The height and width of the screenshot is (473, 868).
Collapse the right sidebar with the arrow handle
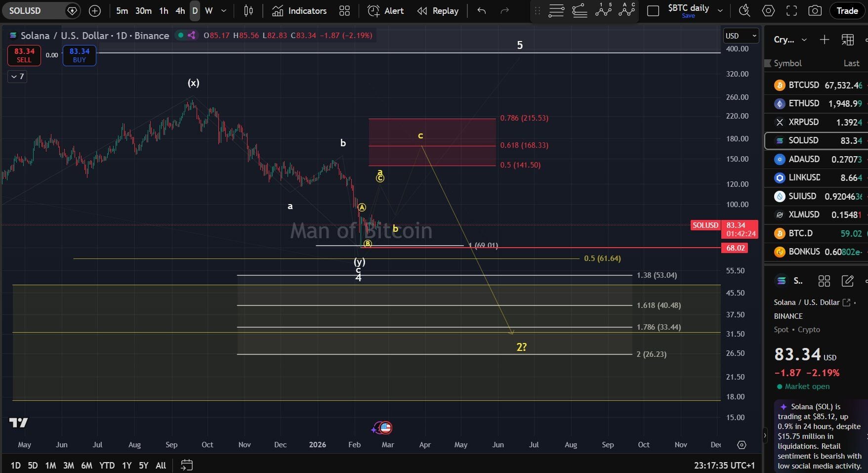click(765, 435)
